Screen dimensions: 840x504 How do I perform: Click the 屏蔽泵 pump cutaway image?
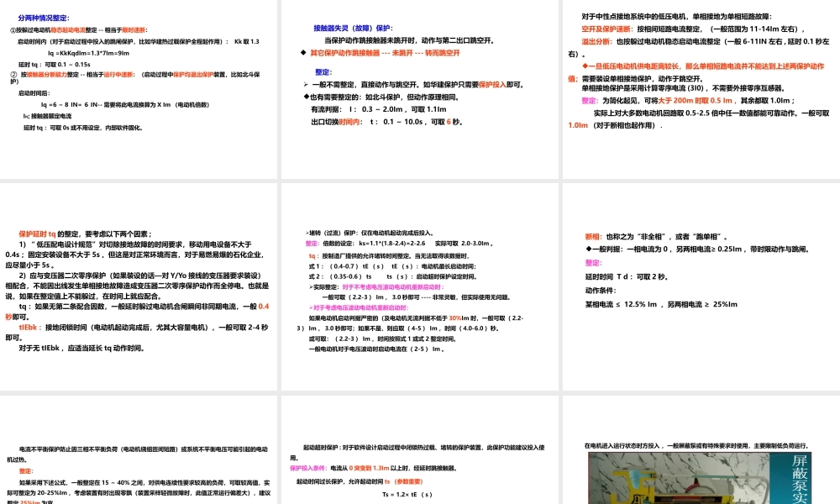(700, 478)
